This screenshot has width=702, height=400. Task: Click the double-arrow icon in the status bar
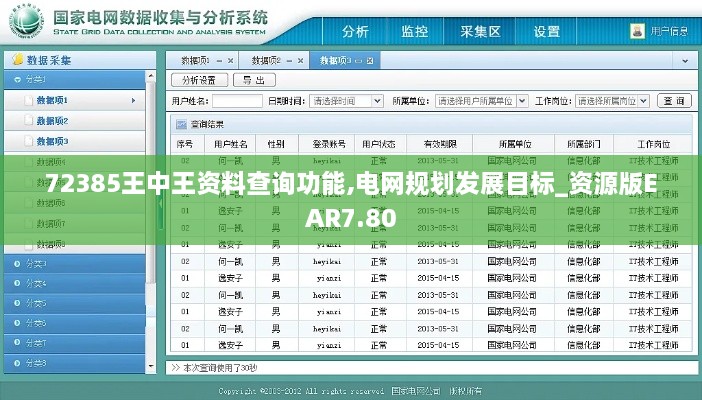[x=175, y=368]
